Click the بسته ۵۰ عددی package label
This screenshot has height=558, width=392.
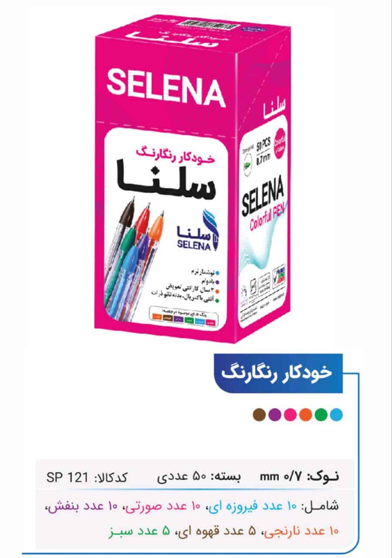(199, 476)
